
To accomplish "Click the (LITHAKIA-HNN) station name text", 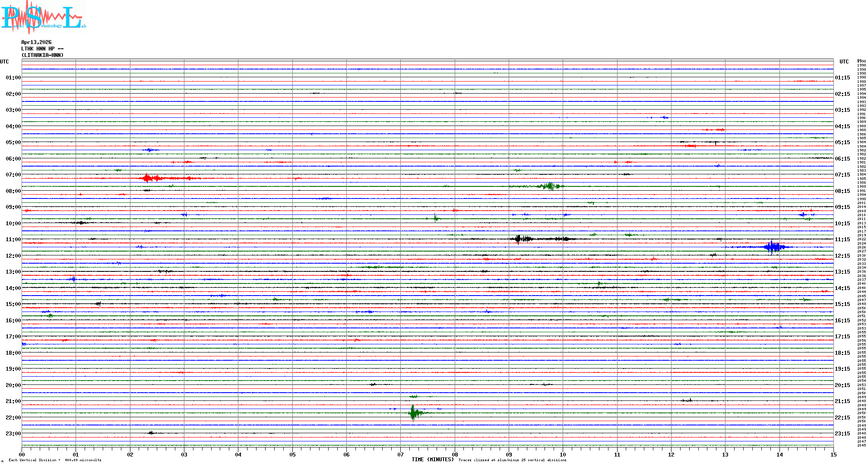I will 42,55.
